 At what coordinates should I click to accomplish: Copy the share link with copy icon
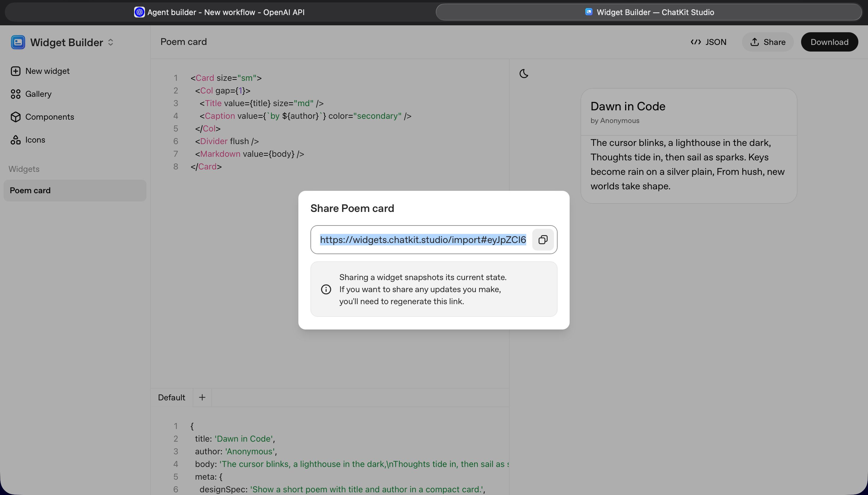pos(543,240)
